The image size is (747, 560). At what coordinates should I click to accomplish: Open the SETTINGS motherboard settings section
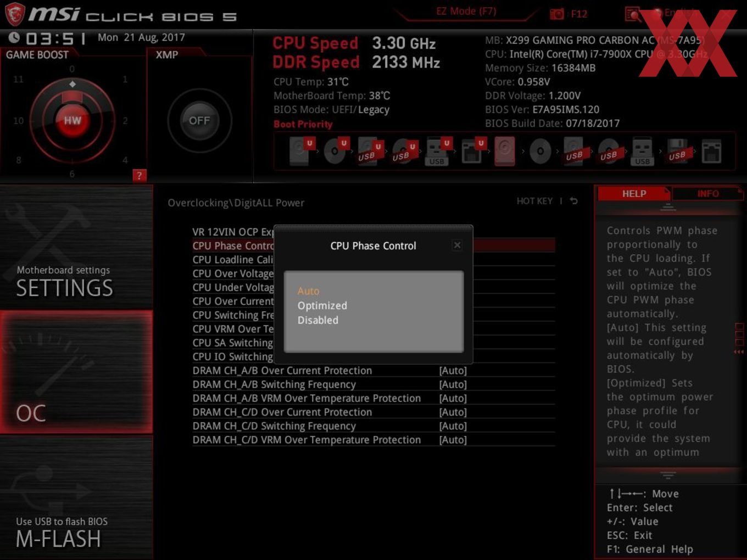pyautogui.click(x=76, y=247)
